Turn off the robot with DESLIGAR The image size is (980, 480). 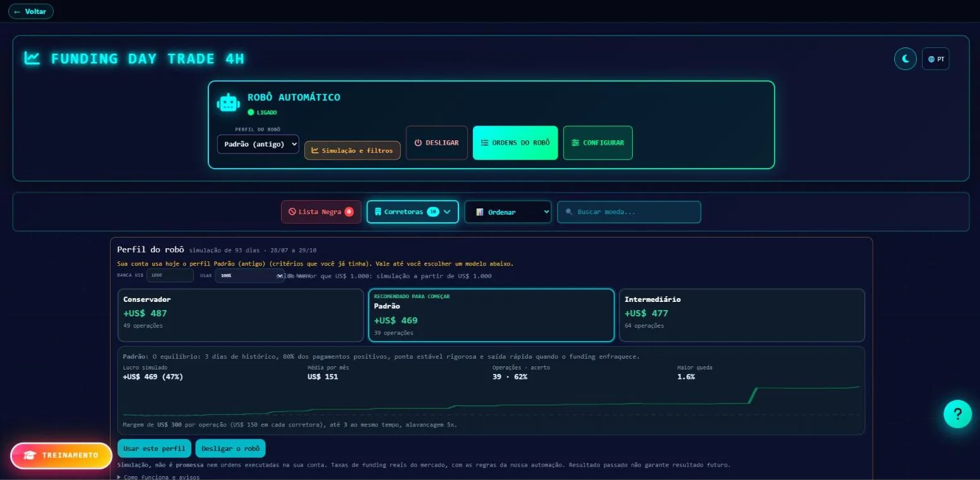point(437,143)
